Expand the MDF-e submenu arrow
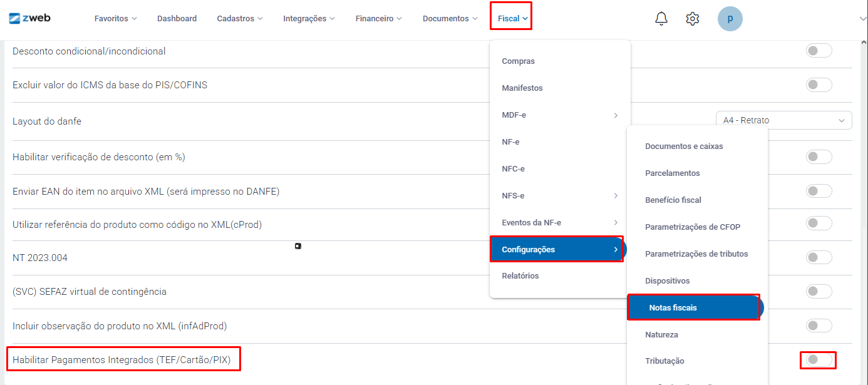Screen dimensions: 868x385 [x=616, y=115]
